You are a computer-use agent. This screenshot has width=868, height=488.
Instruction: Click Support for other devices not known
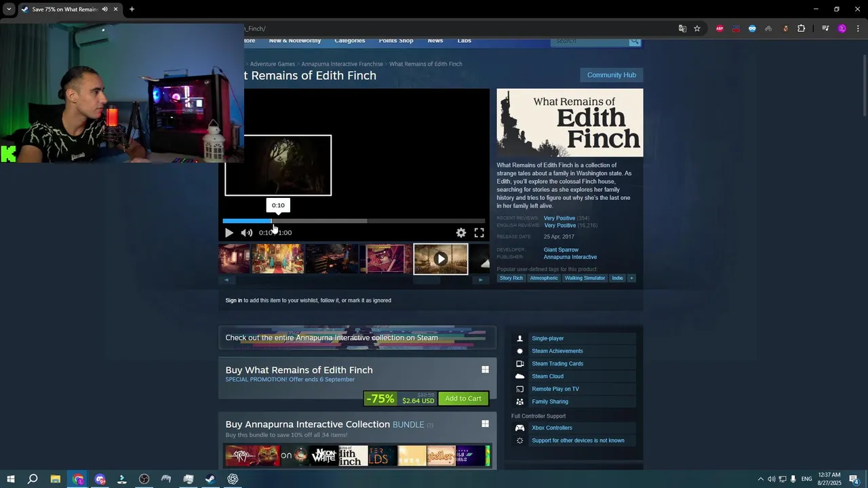click(x=578, y=441)
